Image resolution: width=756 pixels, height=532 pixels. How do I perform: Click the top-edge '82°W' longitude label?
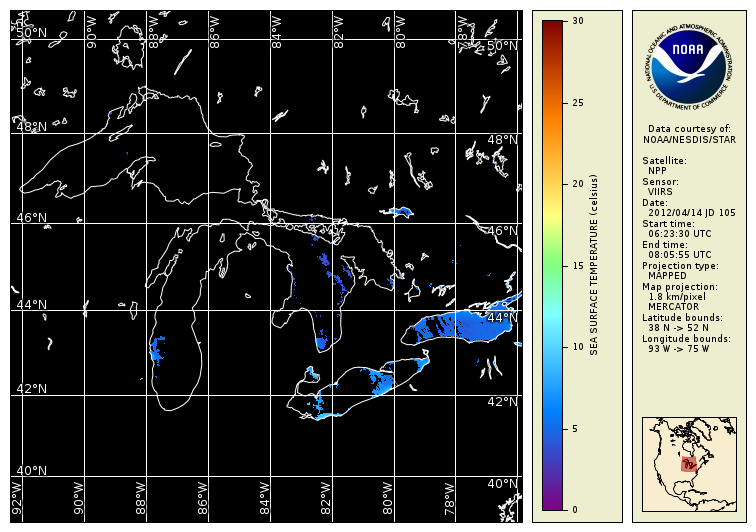(x=338, y=32)
